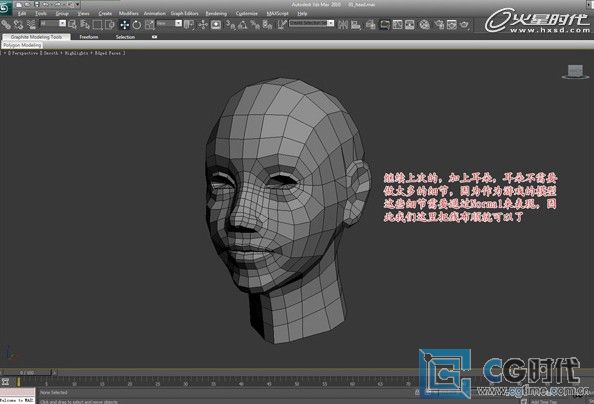
Task: Click the Perspective viewport label
Action: (x=25, y=53)
